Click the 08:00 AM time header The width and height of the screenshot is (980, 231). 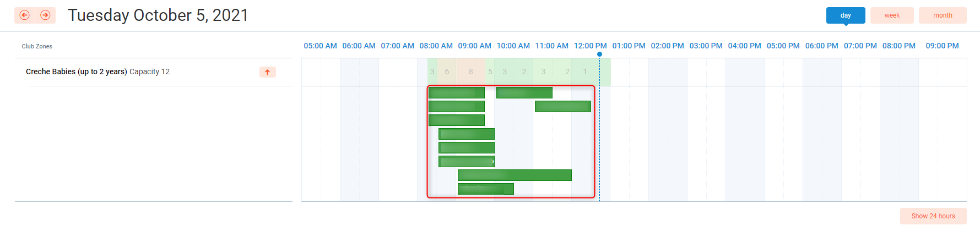[436, 46]
